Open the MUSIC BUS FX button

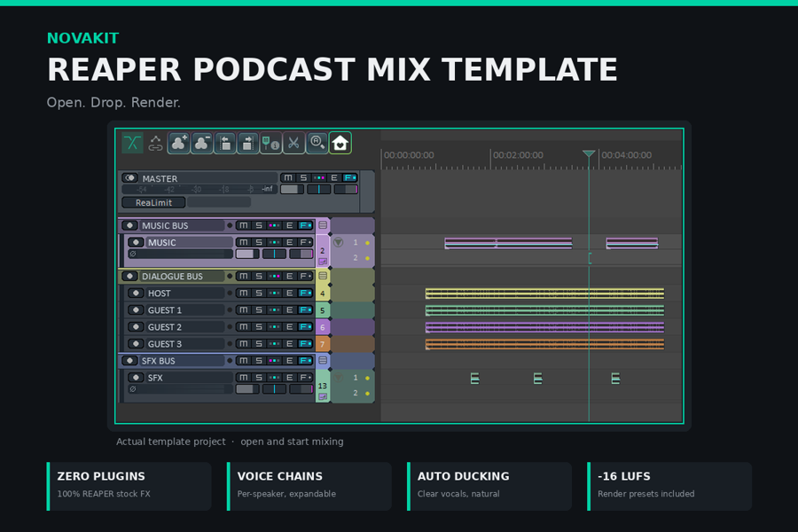coord(305,225)
